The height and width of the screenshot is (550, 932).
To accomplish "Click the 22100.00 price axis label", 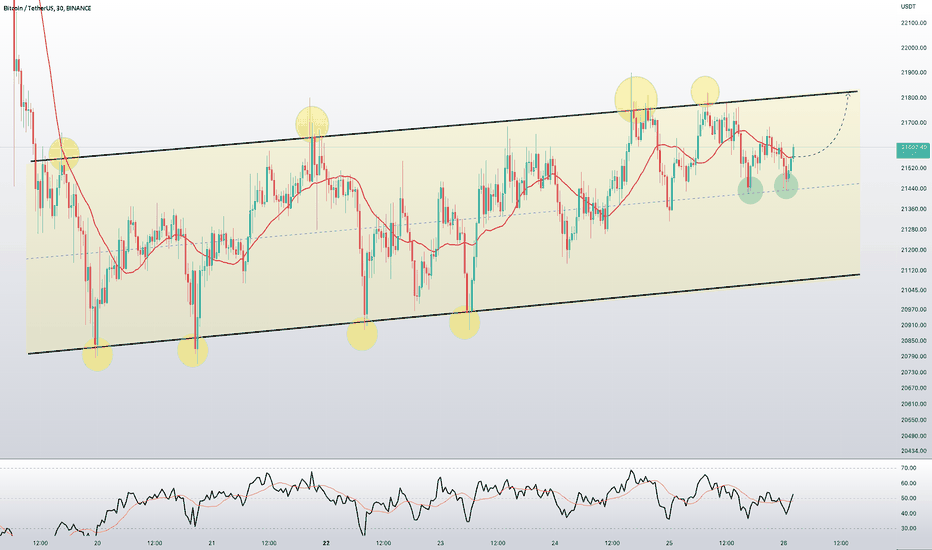I will click(x=914, y=23).
